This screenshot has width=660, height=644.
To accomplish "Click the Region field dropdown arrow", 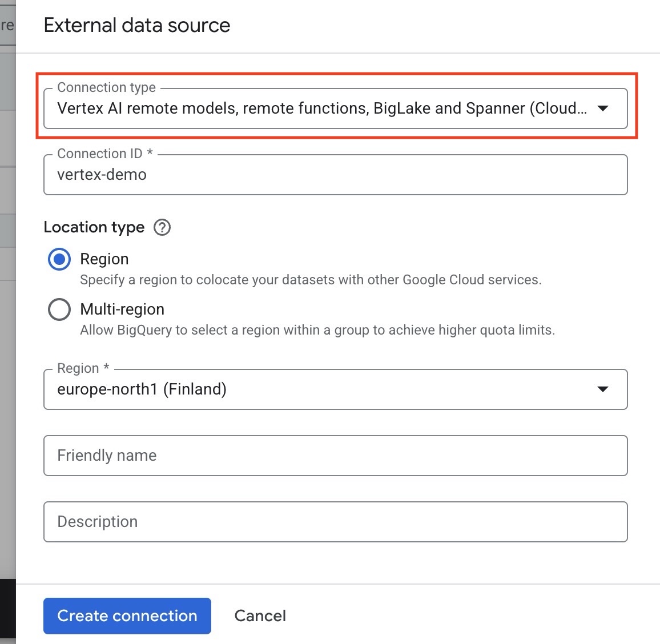I will click(x=602, y=389).
